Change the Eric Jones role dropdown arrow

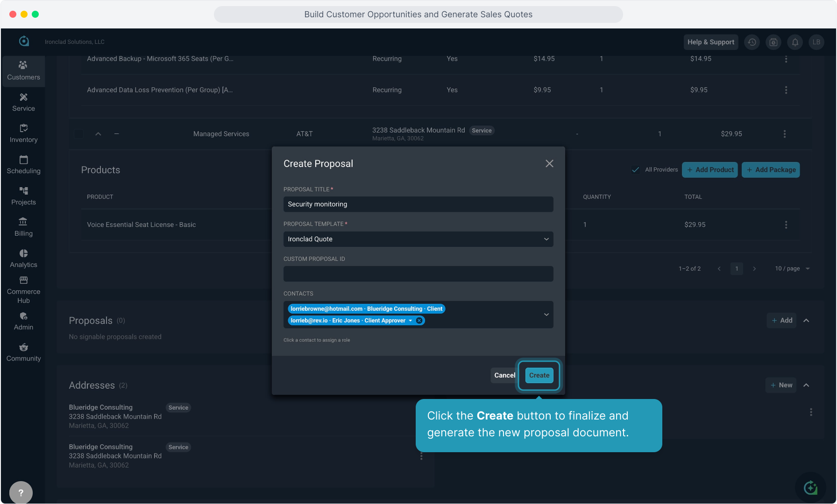click(x=411, y=321)
